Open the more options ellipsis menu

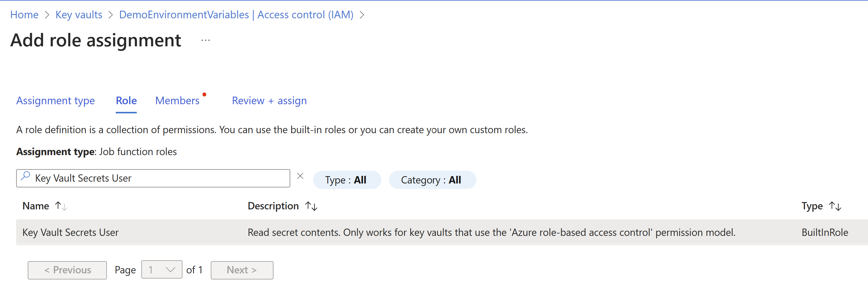click(205, 41)
